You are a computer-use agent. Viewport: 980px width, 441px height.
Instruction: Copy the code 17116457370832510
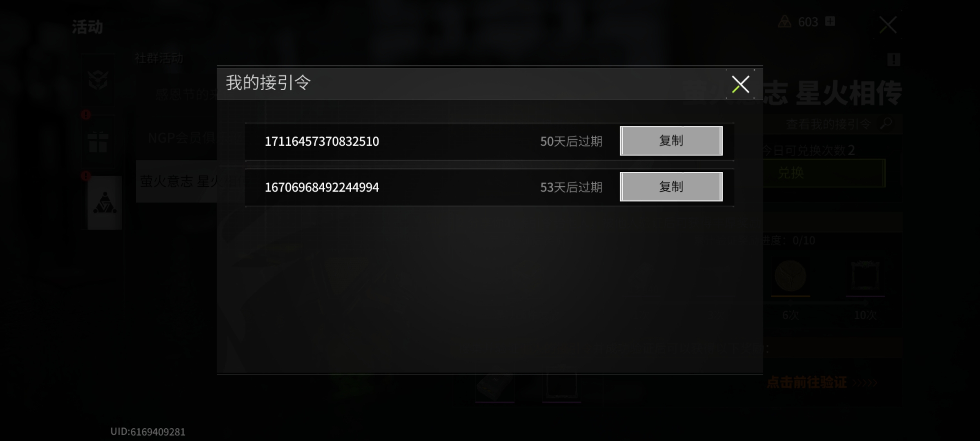tap(671, 141)
